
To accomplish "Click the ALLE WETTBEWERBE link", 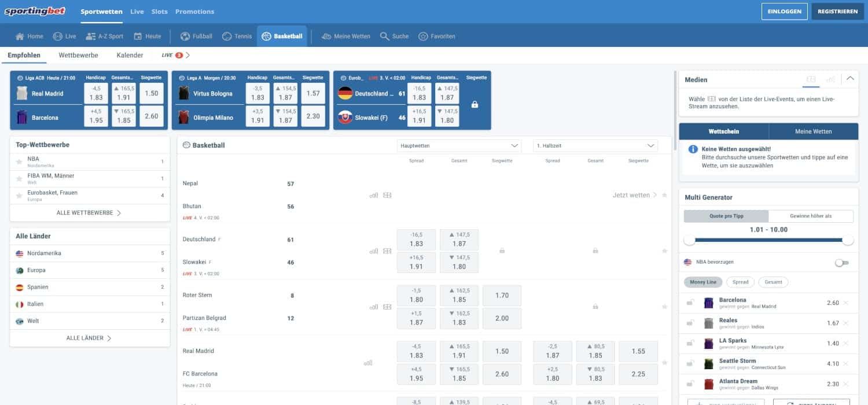I will coord(89,213).
